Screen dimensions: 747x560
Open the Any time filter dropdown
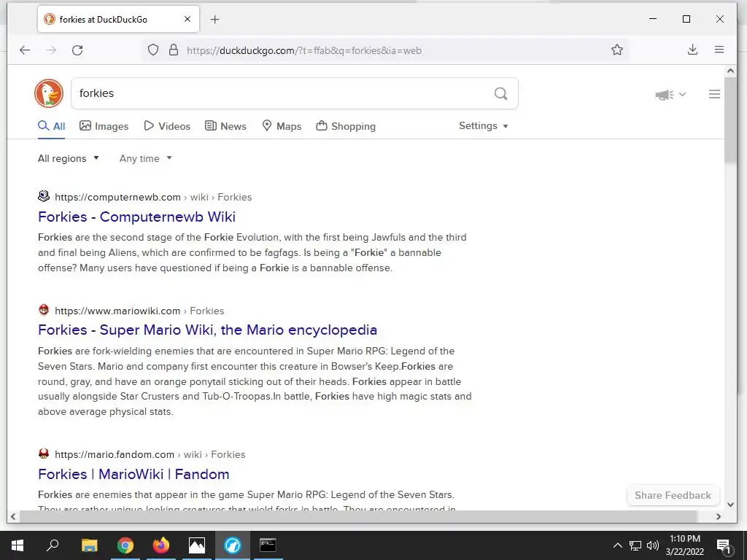pos(145,158)
